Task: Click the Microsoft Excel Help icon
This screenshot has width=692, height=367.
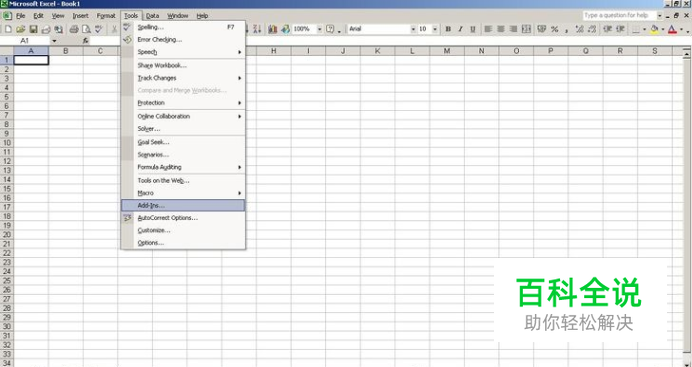Action: pyautogui.click(x=330, y=29)
